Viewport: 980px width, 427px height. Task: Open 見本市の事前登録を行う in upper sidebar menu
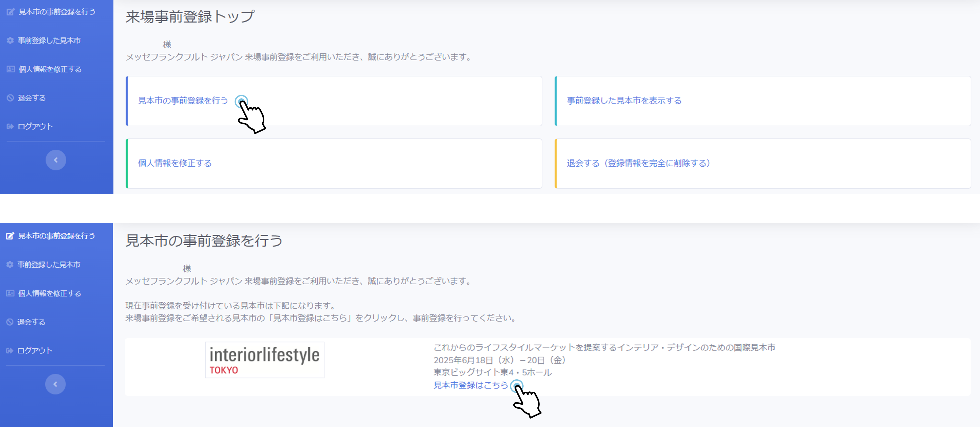tap(57, 12)
